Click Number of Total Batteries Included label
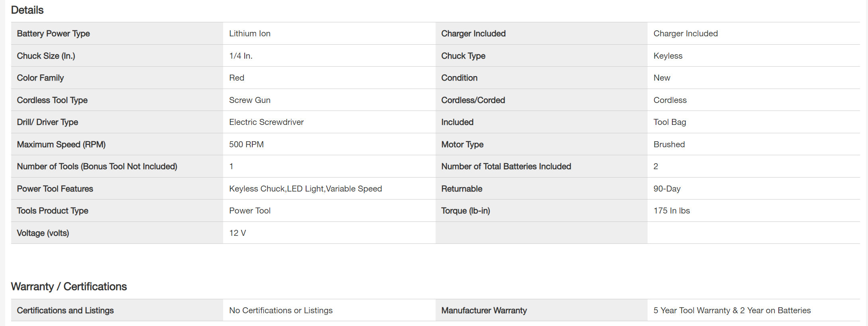The image size is (868, 326). (x=506, y=166)
